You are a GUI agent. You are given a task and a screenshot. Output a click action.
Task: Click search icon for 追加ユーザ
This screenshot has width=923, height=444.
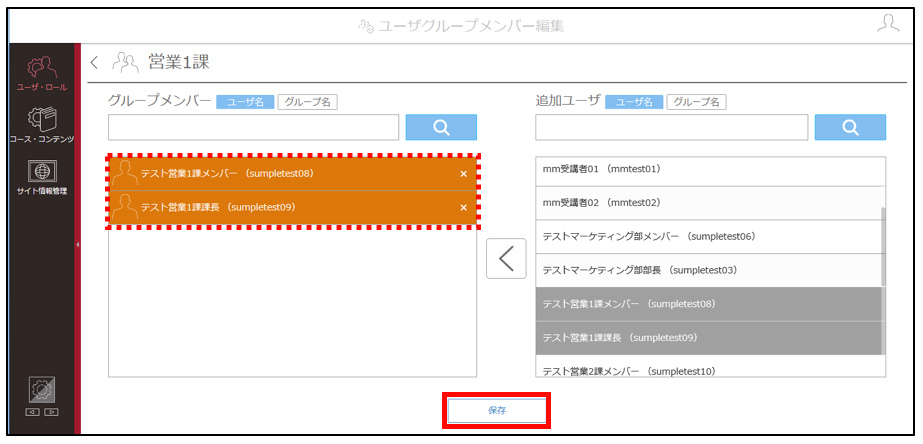tap(850, 127)
